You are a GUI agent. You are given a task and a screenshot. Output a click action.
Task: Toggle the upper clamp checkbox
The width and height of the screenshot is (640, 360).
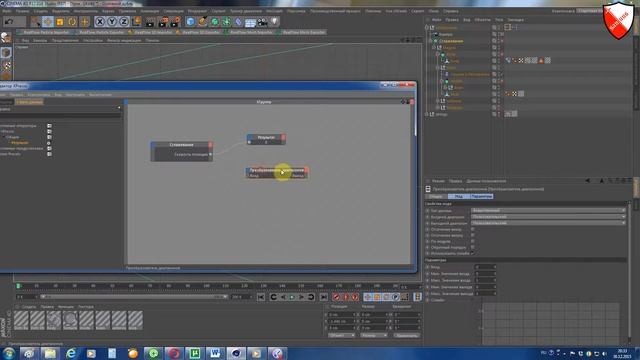point(473,235)
